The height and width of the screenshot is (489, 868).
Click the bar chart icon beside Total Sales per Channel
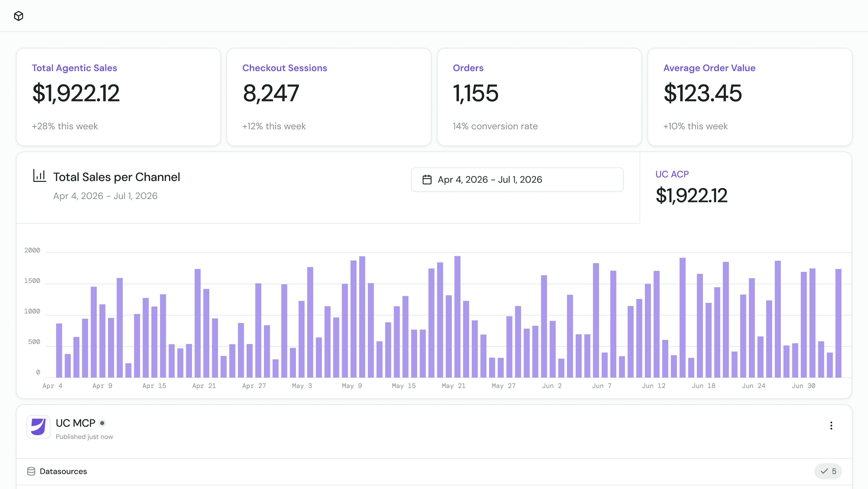(39, 176)
